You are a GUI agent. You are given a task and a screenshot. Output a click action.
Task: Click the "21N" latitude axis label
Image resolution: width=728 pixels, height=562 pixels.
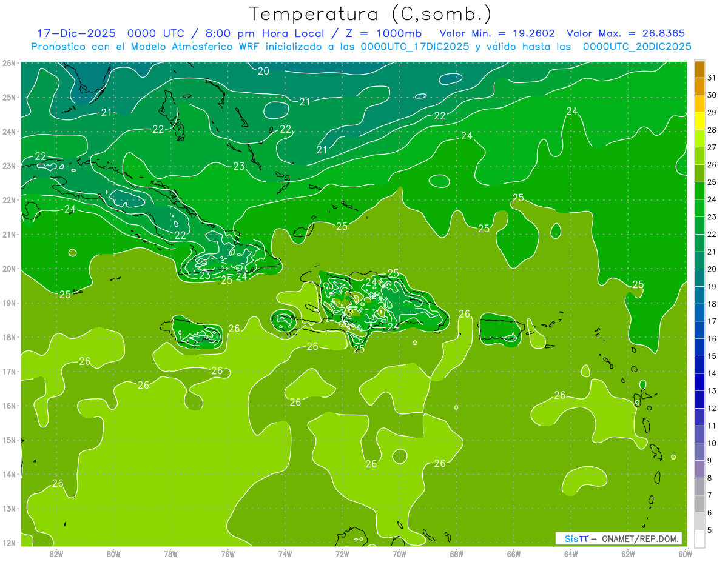click(9, 234)
